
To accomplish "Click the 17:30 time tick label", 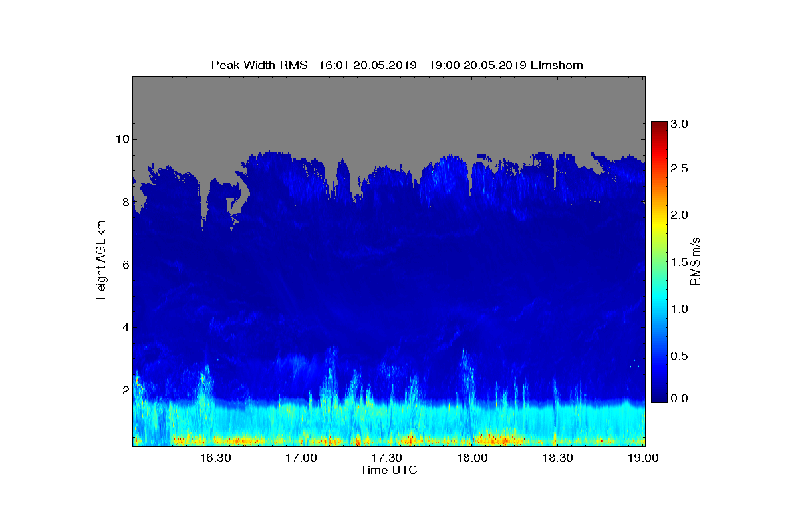I will point(386,458).
